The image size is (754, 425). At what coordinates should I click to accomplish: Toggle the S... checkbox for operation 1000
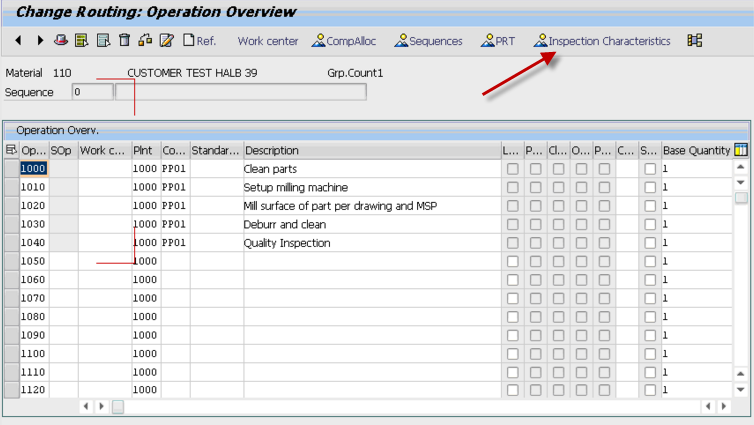pos(650,169)
